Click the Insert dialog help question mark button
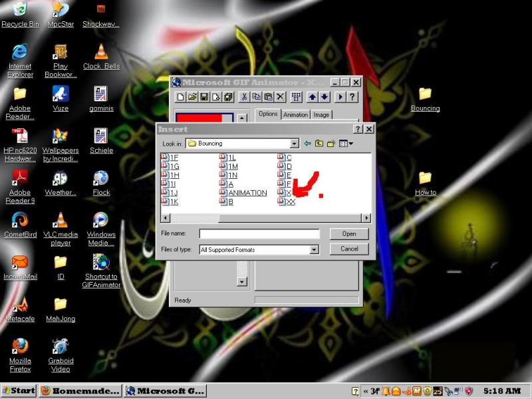The image size is (532, 399). pyautogui.click(x=358, y=129)
